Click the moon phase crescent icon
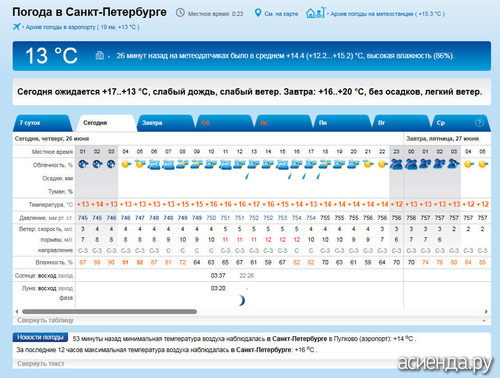Image resolution: width=500 pixels, height=378 pixels. point(241,300)
